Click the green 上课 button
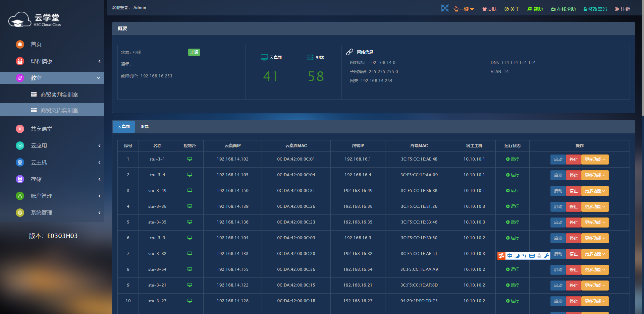Viewport: 644px width, 314px height. coord(194,52)
